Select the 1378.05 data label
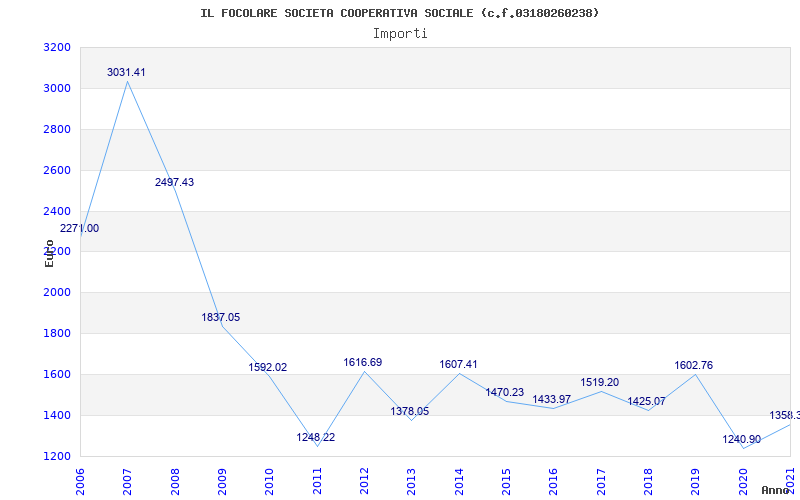 click(410, 411)
